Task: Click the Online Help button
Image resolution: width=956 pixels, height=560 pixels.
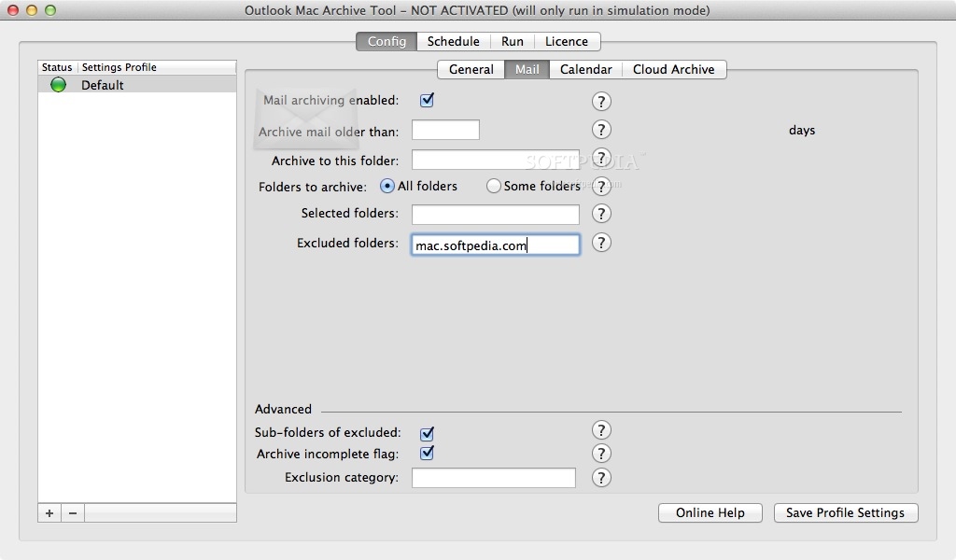Action: [710, 513]
